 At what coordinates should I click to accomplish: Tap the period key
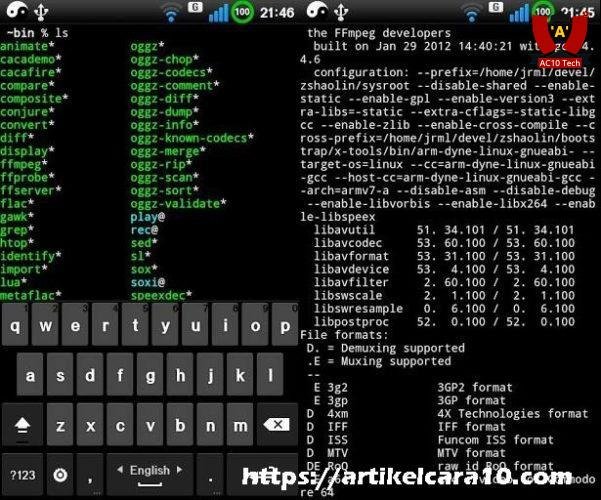tap(210, 475)
